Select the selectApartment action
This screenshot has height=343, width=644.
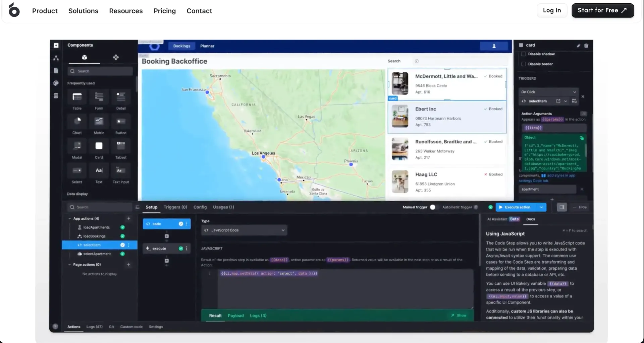coord(97,254)
